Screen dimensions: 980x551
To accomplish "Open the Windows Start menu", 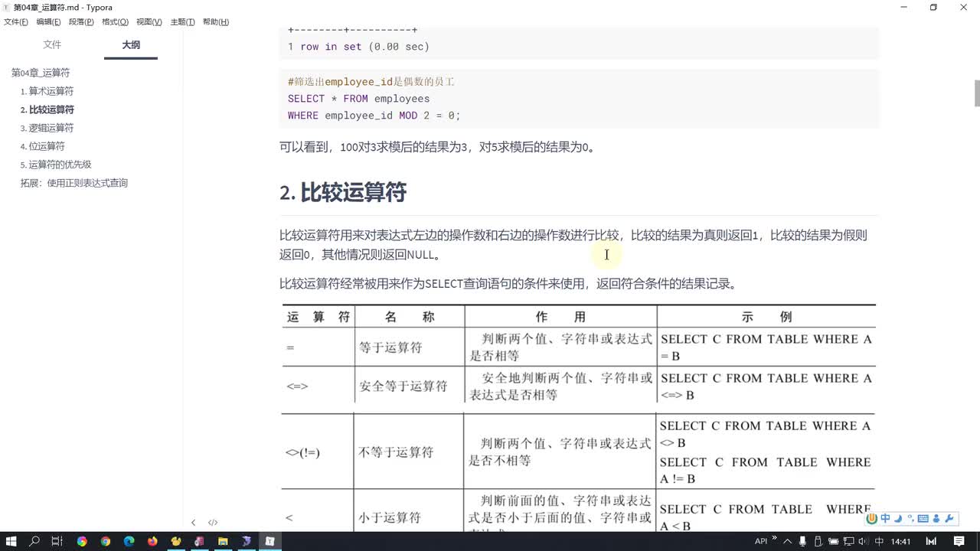I will (11, 541).
